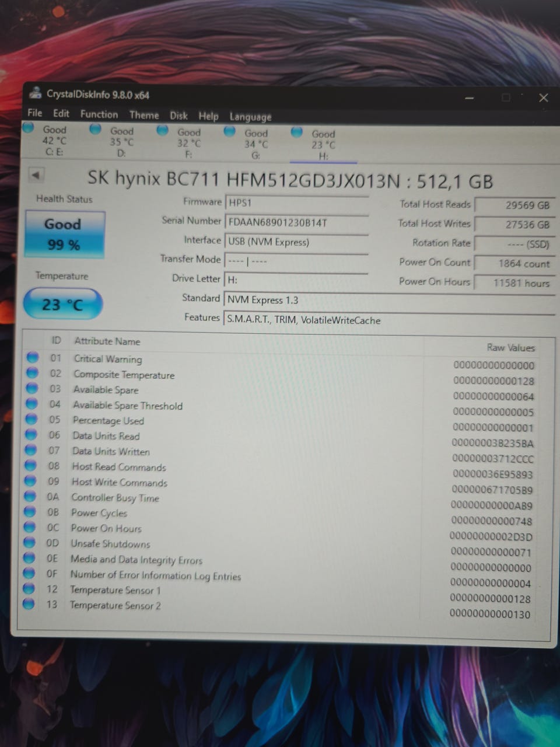Viewport: 560px width, 747px height.
Task: Select the Power On Hours attribute row
Action: 279,529
